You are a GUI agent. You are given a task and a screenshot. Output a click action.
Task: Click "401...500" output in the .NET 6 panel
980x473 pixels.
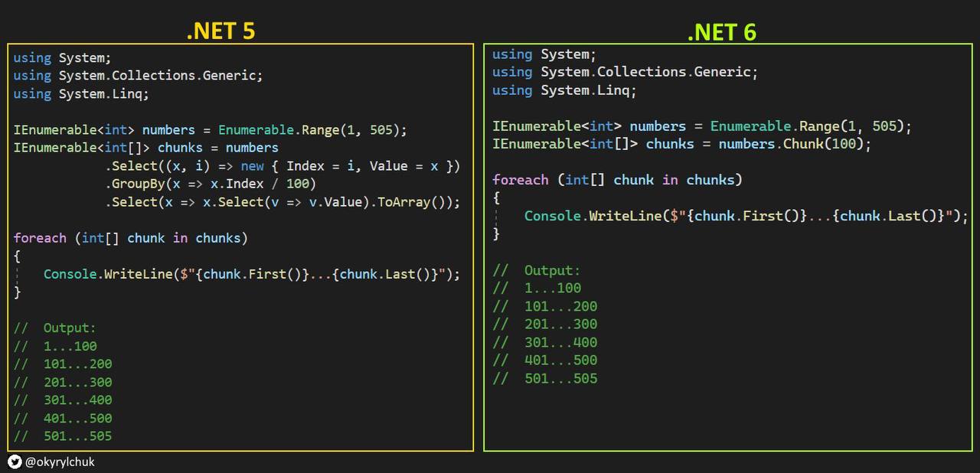[x=560, y=360]
